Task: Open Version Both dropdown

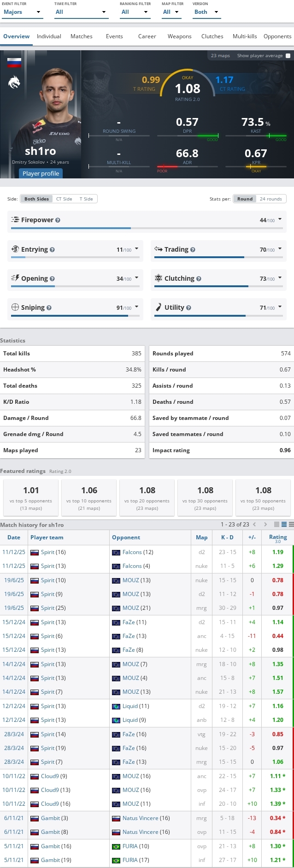Action: pos(206,12)
